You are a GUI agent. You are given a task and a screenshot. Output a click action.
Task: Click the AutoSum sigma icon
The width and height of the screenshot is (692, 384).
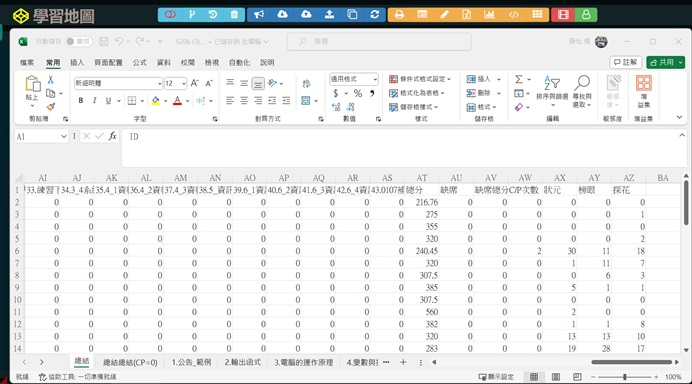pos(519,79)
